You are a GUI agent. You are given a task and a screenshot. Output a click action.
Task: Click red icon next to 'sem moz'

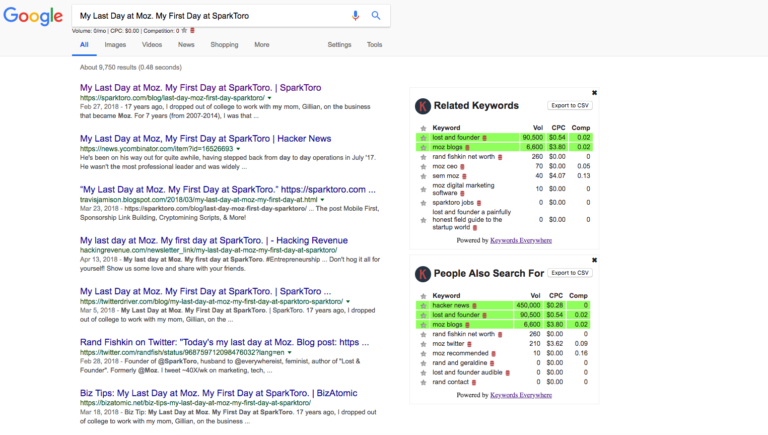pos(464,176)
